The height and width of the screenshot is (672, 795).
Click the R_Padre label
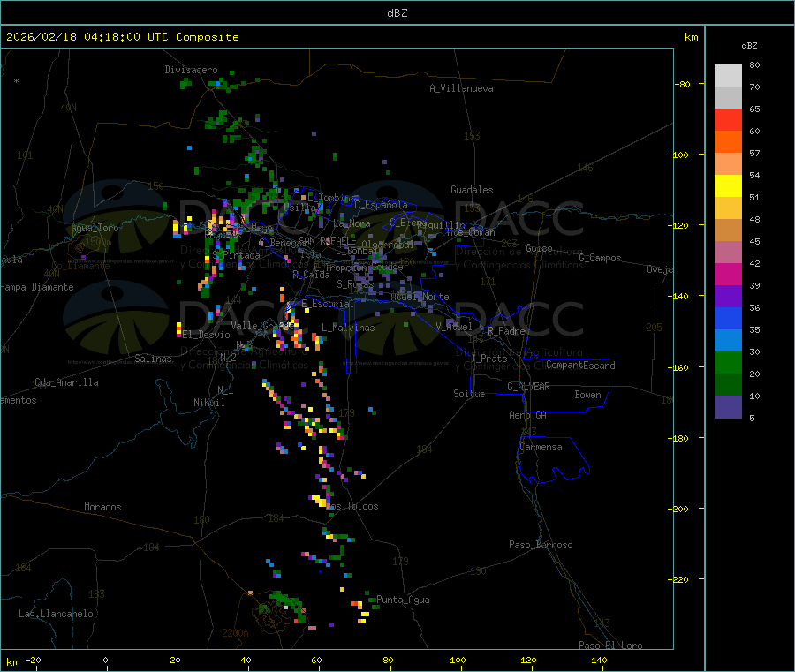coord(506,331)
